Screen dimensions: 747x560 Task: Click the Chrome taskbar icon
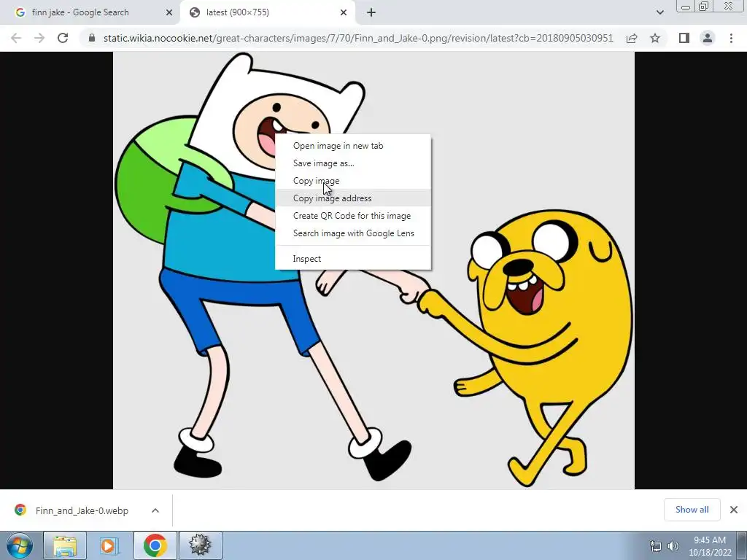155,545
